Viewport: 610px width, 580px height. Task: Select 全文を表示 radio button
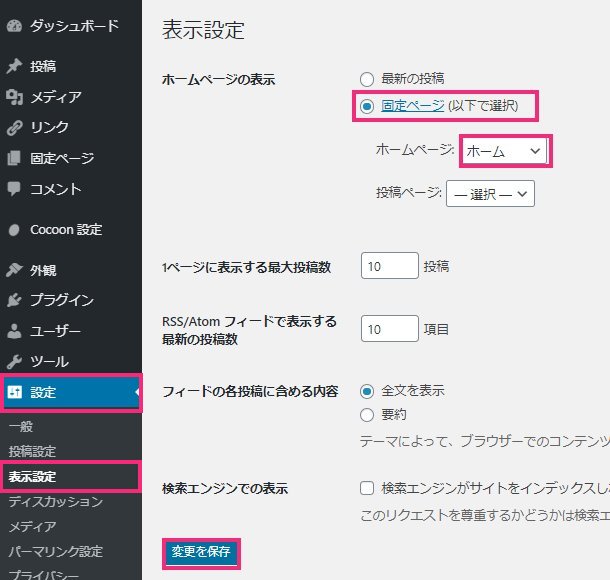[366, 391]
